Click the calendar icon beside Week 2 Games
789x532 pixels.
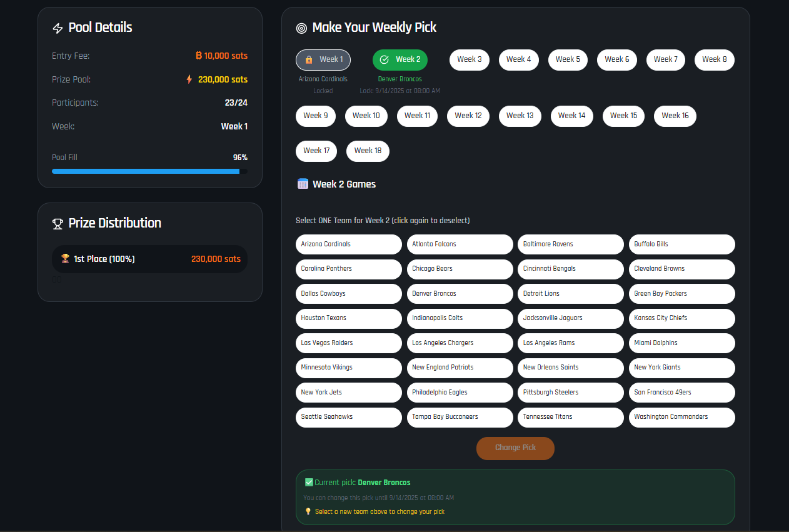click(303, 184)
